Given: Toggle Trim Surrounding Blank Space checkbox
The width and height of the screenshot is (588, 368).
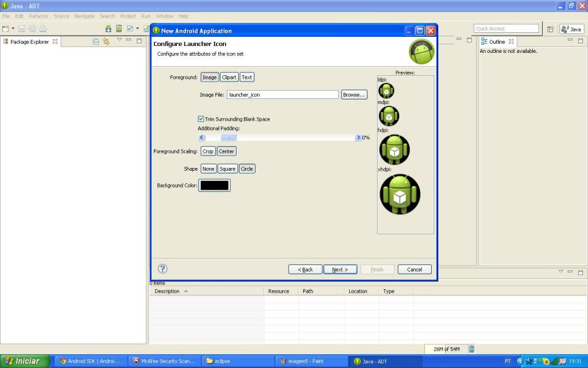Looking at the screenshot, I should pos(201,119).
